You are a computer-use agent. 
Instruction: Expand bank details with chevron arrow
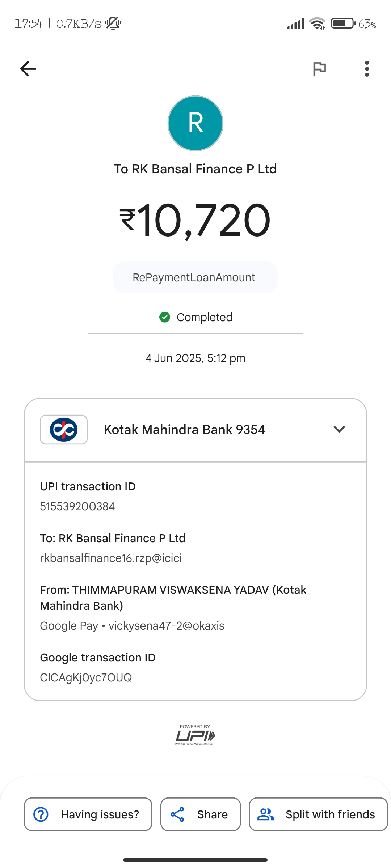(x=339, y=429)
